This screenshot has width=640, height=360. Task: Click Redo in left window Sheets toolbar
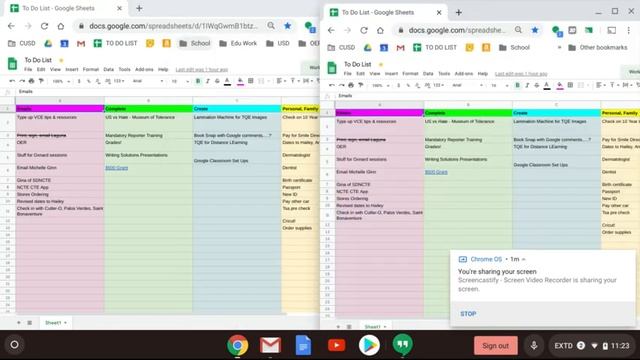22,81
